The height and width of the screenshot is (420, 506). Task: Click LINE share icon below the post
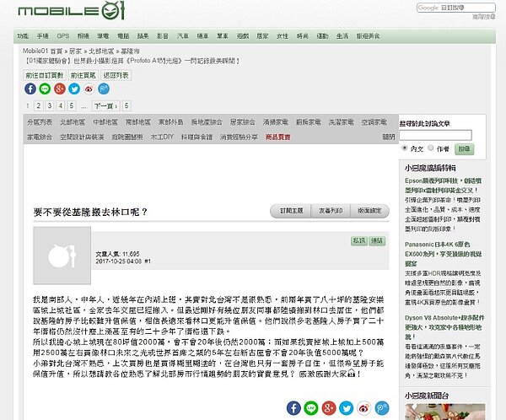(x=311, y=408)
